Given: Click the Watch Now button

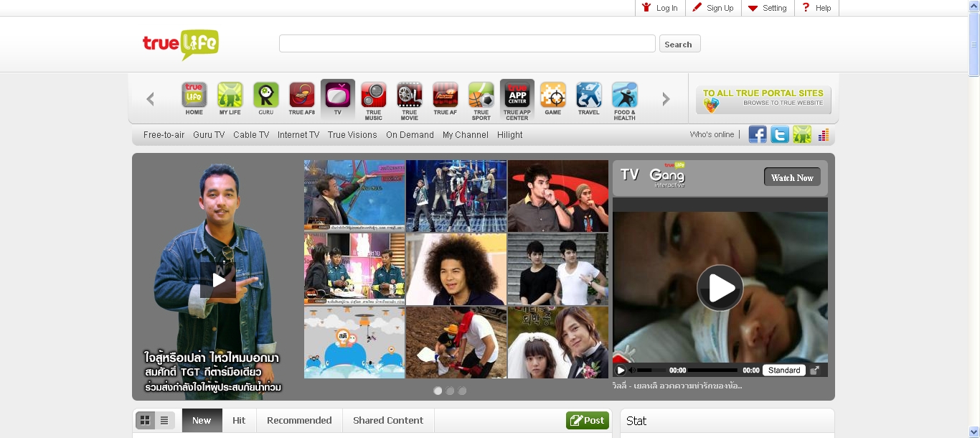Looking at the screenshot, I should [x=792, y=177].
